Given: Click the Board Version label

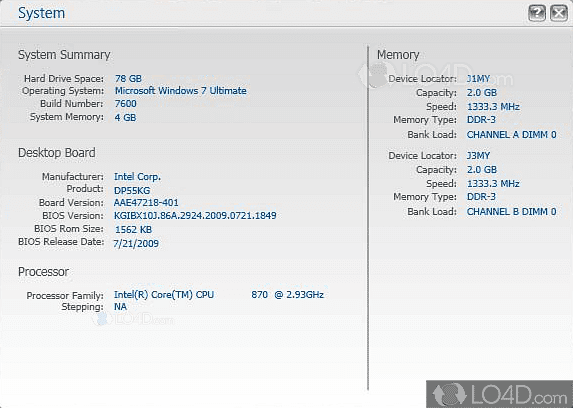Looking at the screenshot, I should click(71, 203).
